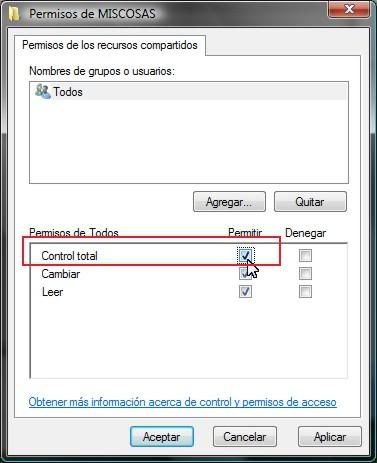The height and width of the screenshot is (463, 377).
Task: Select the Permisos de los recursos compartidos tab
Action: coord(110,45)
